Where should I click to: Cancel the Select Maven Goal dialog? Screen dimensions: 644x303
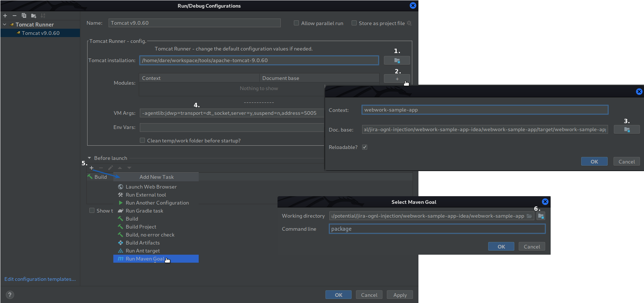(532, 247)
